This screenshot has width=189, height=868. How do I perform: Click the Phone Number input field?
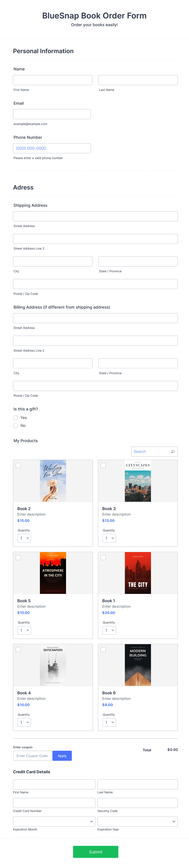pyautogui.click(x=52, y=148)
